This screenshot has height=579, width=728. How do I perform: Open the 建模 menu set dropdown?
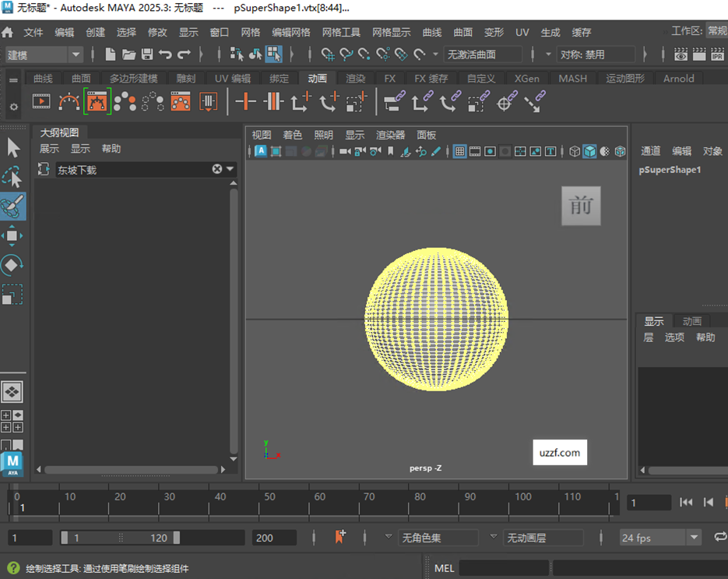(44, 55)
